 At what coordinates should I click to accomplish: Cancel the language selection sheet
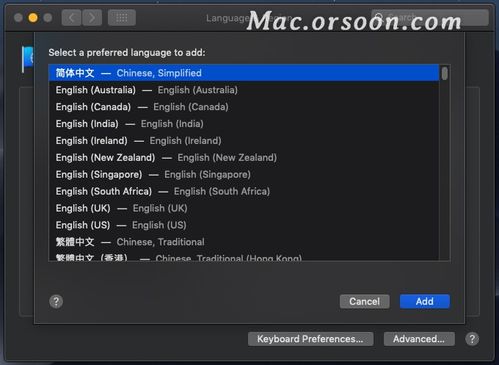[365, 301]
